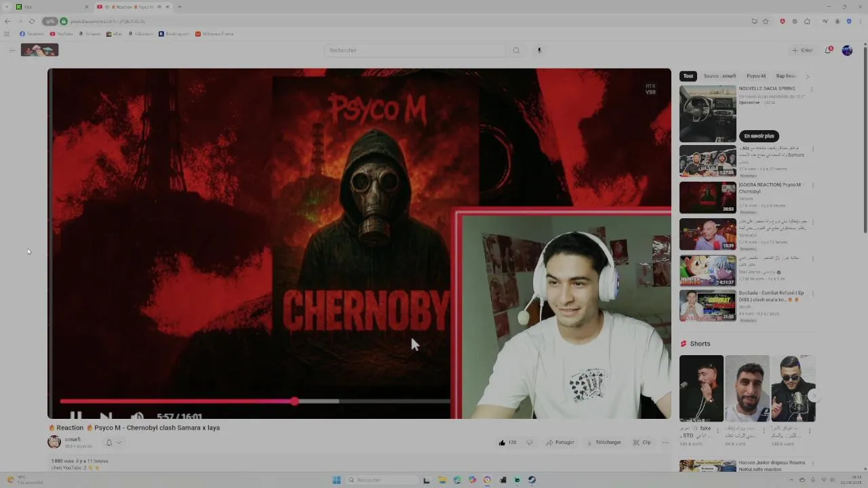Open the browser three-dot menu
The width and height of the screenshot is (868, 488).
point(860,21)
